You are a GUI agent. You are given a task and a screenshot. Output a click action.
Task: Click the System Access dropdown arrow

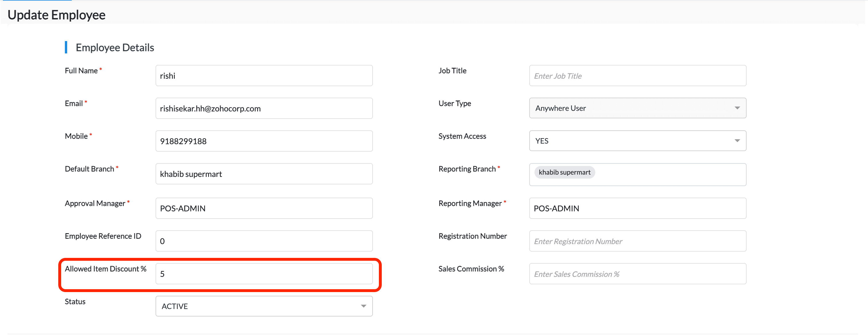click(x=737, y=140)
